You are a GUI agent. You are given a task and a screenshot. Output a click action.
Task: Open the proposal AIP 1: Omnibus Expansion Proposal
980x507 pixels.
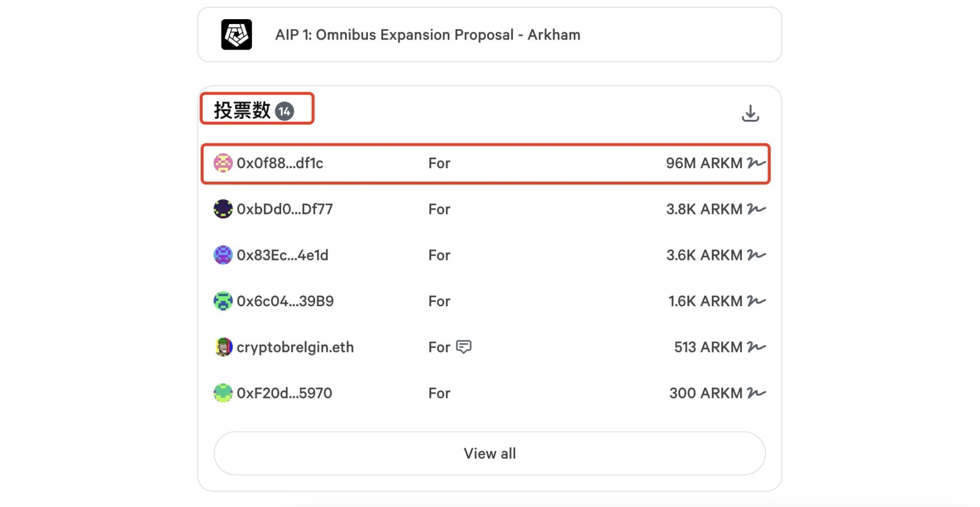[x=427, y=35]
